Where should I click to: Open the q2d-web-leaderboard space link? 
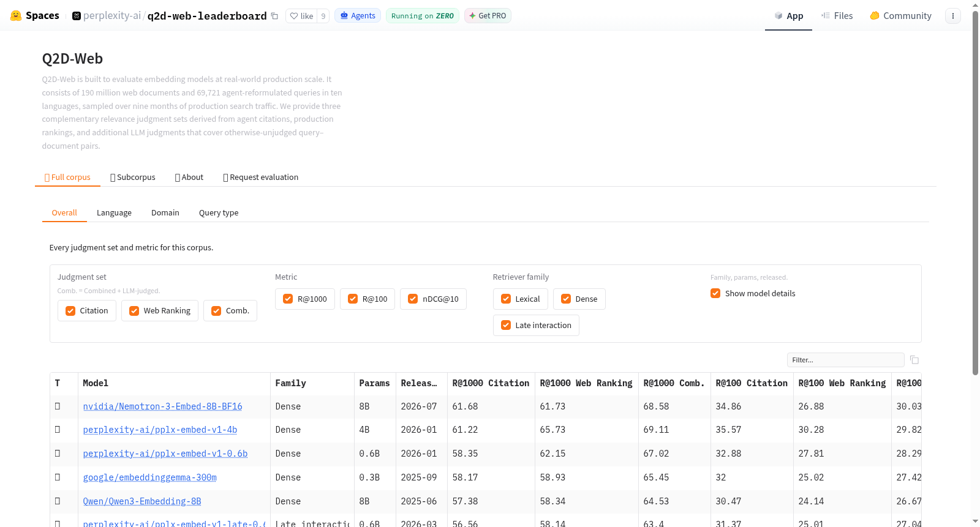pos(207,16)
